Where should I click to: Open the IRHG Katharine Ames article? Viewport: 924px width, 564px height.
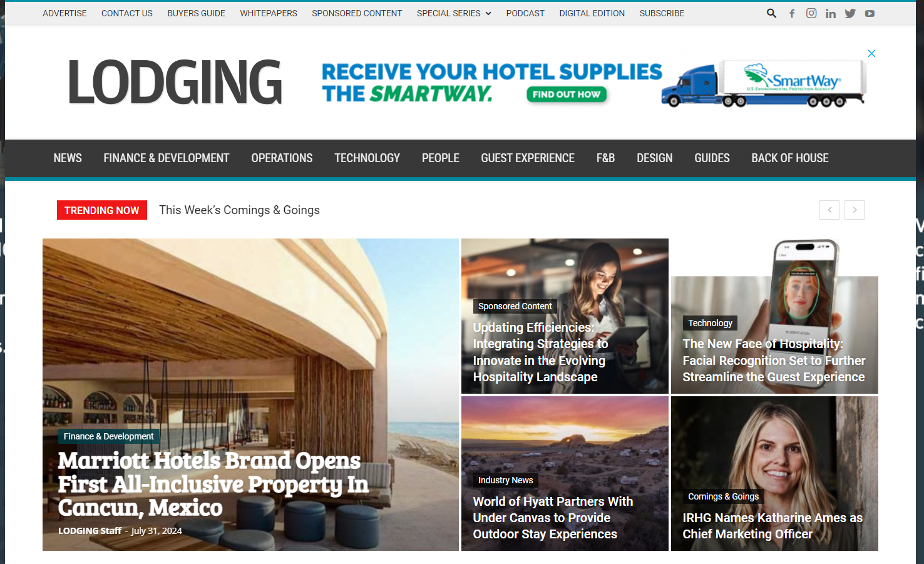tap(773, 526)
